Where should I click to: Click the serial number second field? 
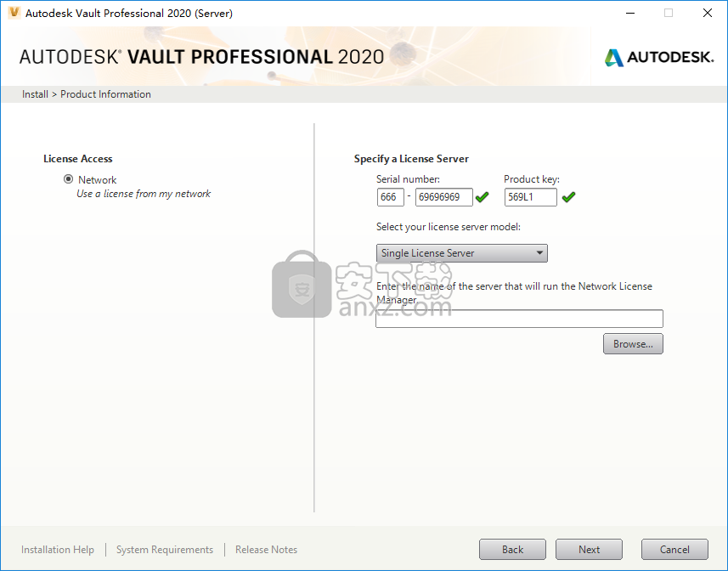(444, 197)
